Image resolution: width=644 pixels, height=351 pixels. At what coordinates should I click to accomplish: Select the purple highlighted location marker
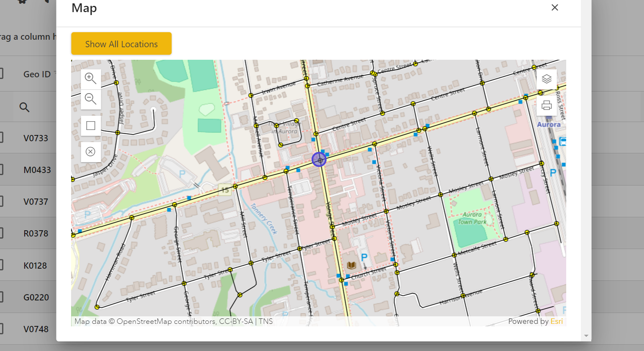point(319,160)
